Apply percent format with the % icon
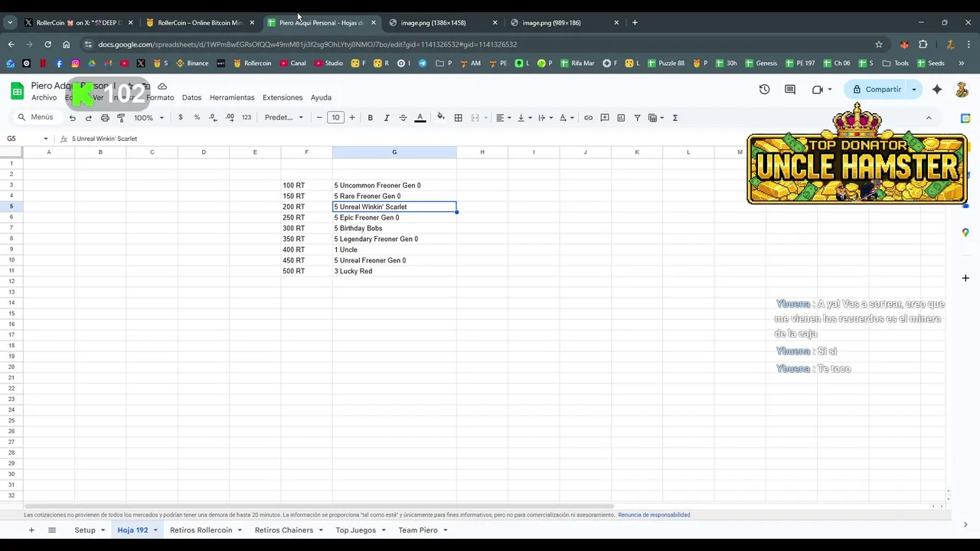Screen dimensions: 980x551 (x=197, y=118)
